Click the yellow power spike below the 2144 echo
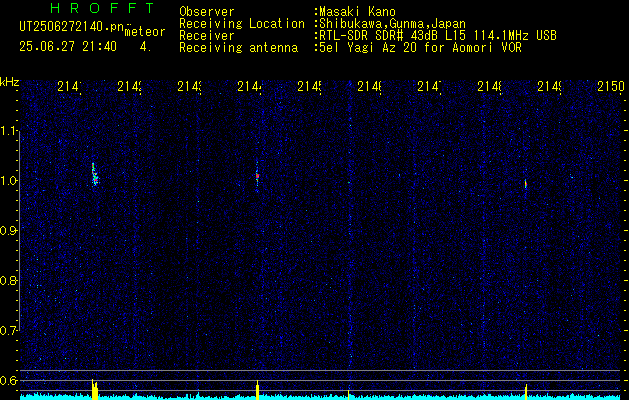The width and height of the screenshot is (629, 400). pos(258,390)
